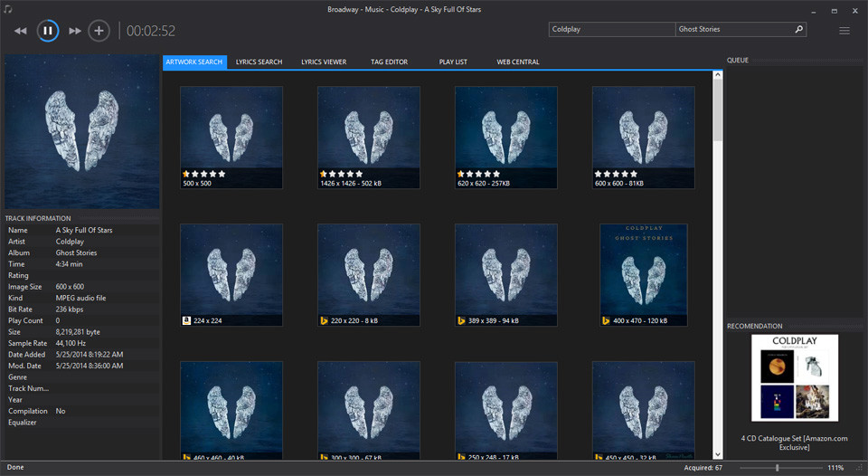Select the 600 x 600 - 81KB artwork
The image size is (868, 476).
pos(643,138)
